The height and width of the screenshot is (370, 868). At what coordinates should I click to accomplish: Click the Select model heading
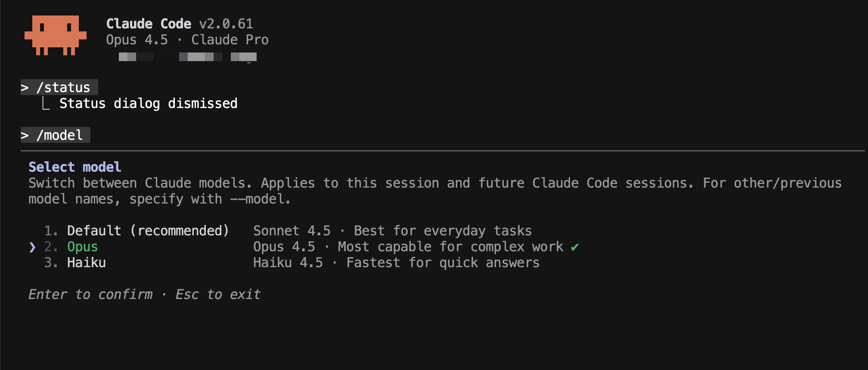click(74, 167)
